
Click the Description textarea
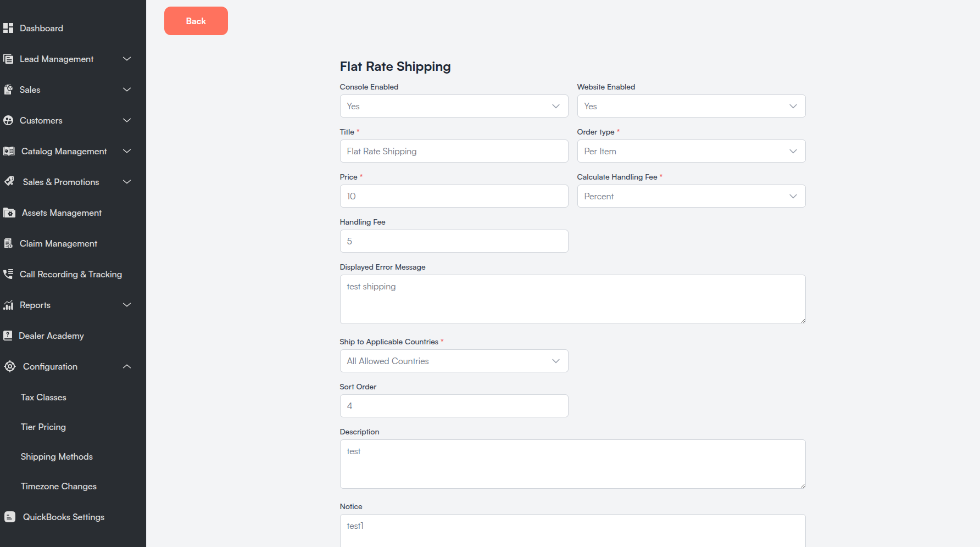tap(572, 464)
